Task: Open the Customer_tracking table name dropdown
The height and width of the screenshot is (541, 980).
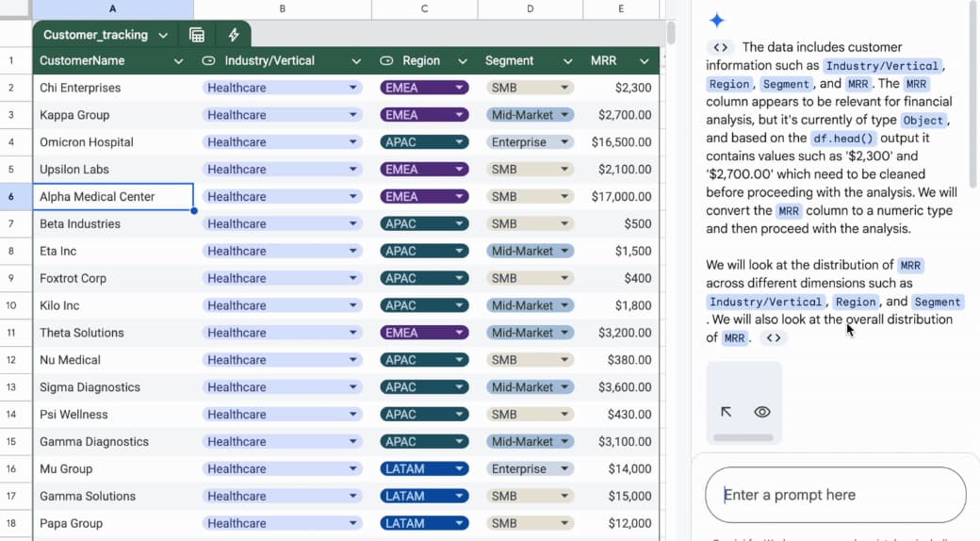Action: pos(163,36)
